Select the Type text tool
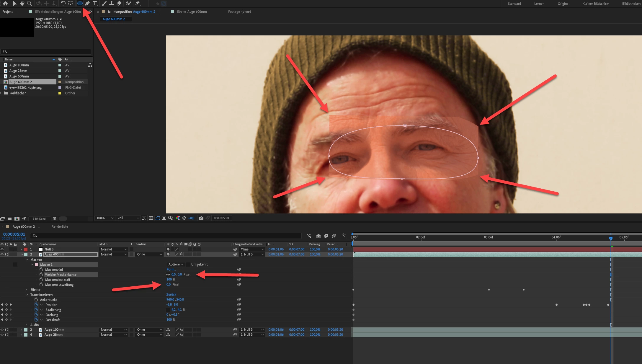Screen dimensions: 642x364 click(x=95, y=4)
